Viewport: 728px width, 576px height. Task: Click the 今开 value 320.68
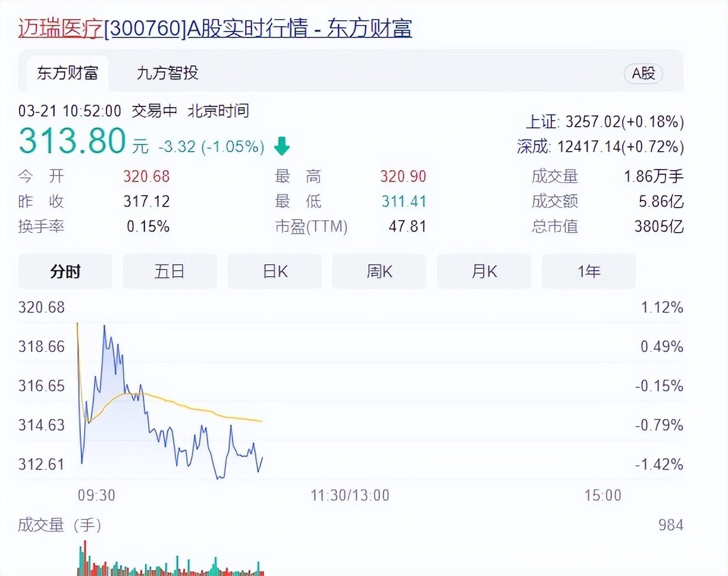[x=146, y=176]
